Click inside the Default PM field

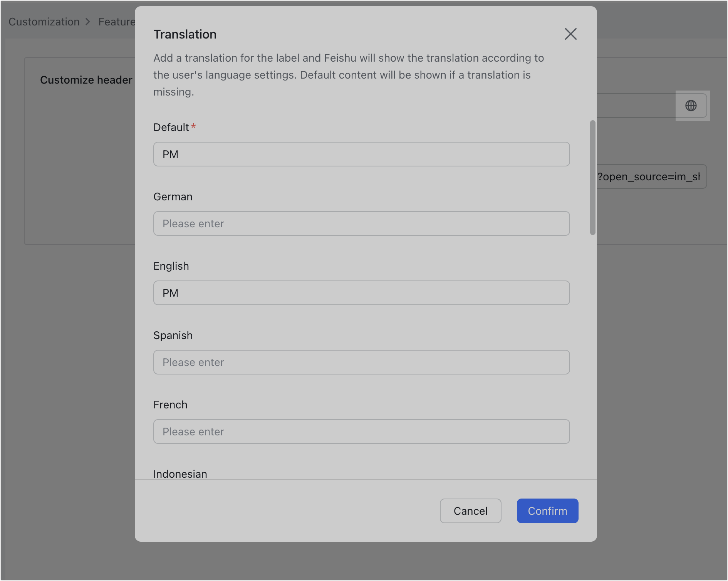[x=361, y=154]
